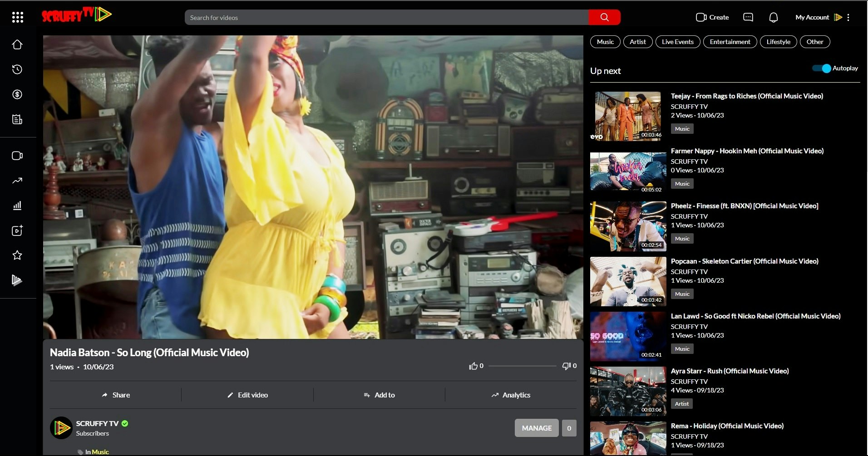Click the subscriber count box showing 0
Screen dimensions: 868x456
pos(569,428)
